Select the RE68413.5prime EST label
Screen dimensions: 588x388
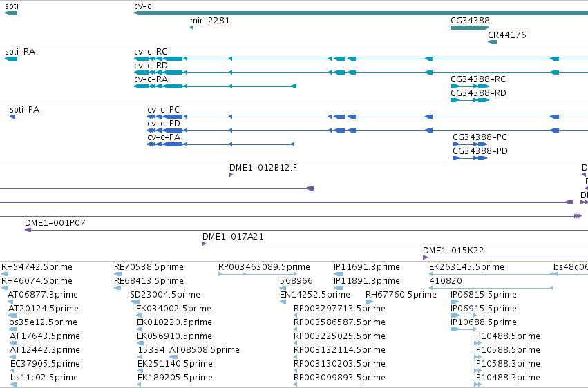tap(149, 281)
